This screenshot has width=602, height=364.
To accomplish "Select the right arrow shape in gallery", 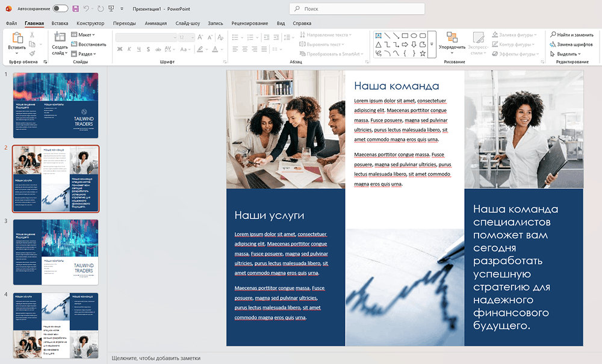I will [x=405, y=45].
